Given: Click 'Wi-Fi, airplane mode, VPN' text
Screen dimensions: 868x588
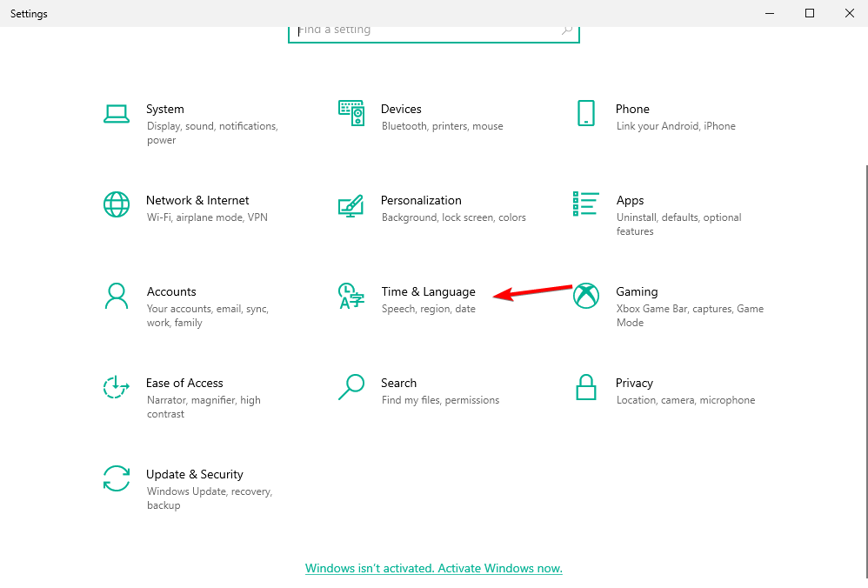Looking at the screenshot, I should pos(207,217).
